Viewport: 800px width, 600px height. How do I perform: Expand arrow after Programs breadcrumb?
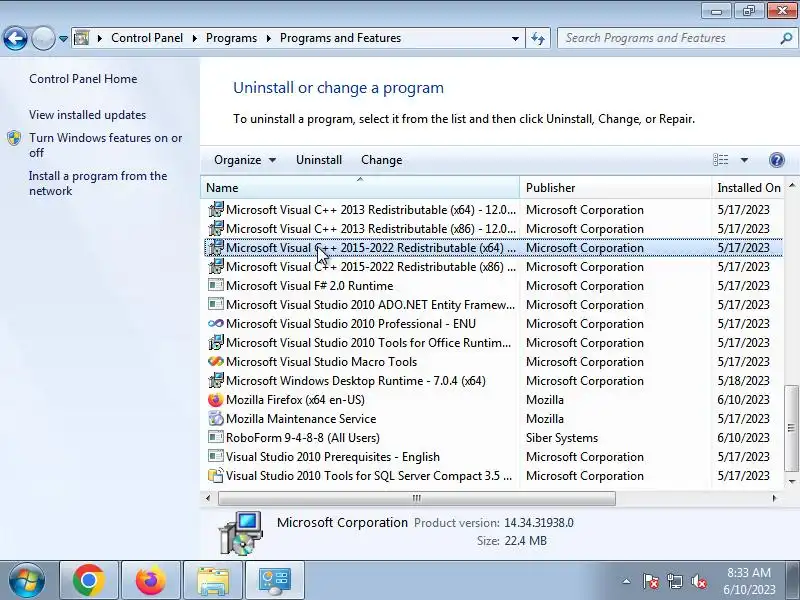pos(268,38)
